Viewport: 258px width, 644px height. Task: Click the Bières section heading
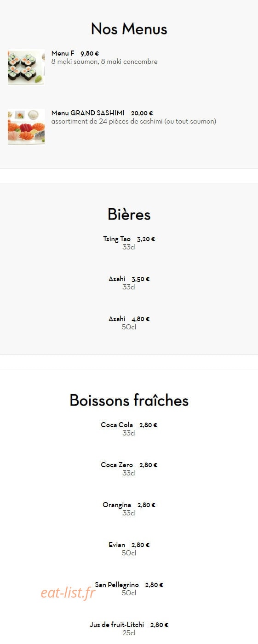tap(129, 215)
